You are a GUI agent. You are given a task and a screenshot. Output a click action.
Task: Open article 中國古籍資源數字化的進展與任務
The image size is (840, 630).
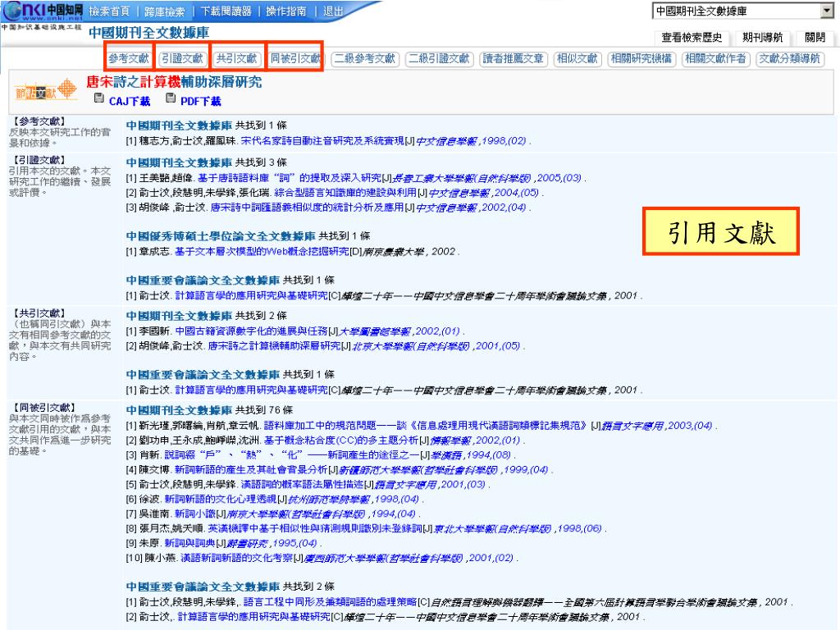251,331
